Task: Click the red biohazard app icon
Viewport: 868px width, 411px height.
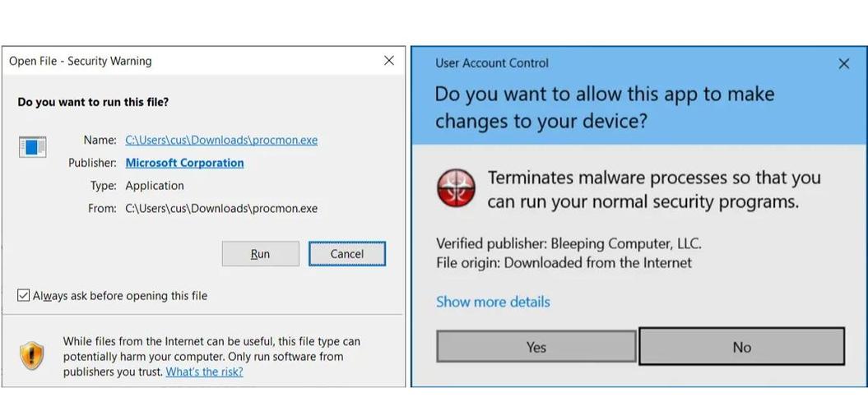Action: click(x=456, y=188)
